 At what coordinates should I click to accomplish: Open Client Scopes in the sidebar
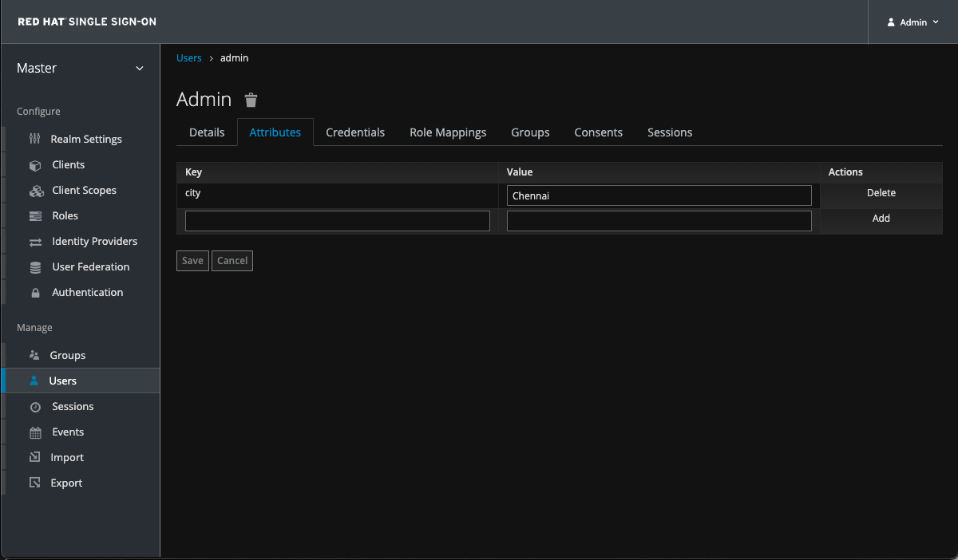(35, 190)
